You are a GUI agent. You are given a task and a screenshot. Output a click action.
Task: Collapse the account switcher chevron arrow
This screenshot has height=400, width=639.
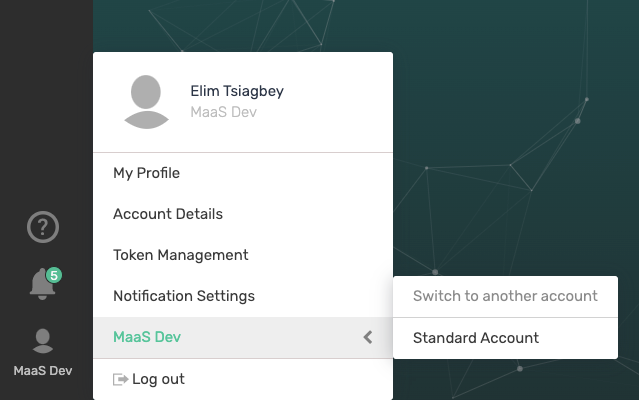coord(368,338)
